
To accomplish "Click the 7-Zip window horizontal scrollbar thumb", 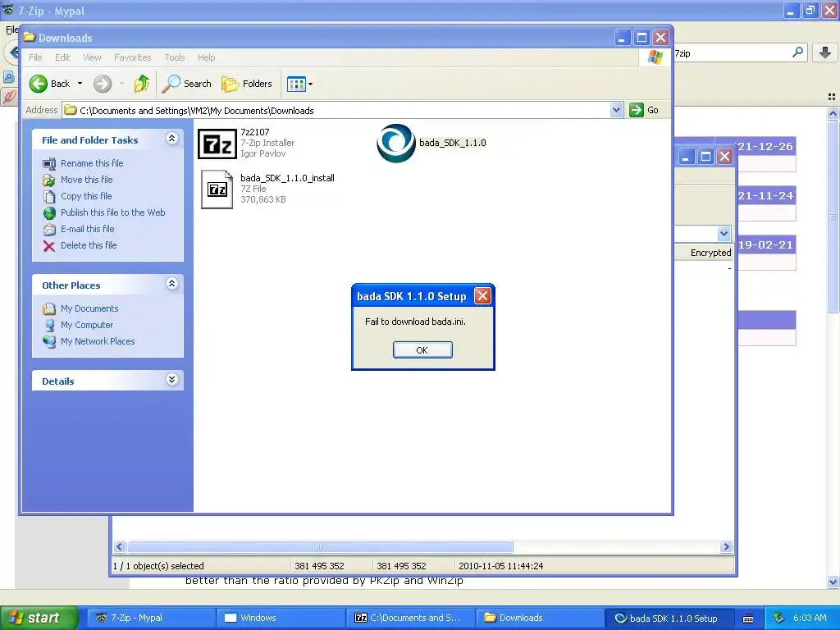I will (320, 547).
